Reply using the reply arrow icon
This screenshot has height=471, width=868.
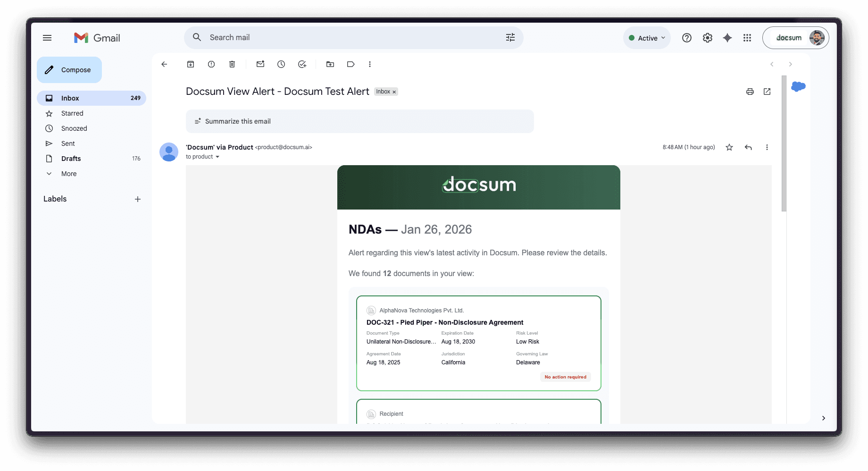pyautogui.click(x=748, y=147)
